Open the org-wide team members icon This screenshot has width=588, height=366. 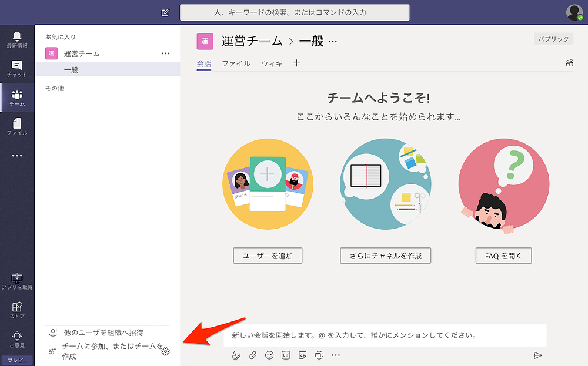pyautogui.click(x=569, y=63)
